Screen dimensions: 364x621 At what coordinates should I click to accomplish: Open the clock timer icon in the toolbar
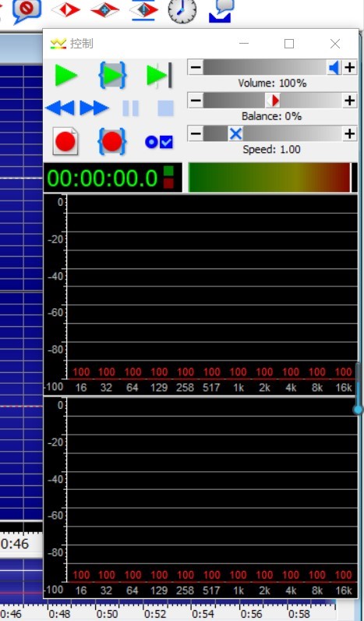(182, 12)
